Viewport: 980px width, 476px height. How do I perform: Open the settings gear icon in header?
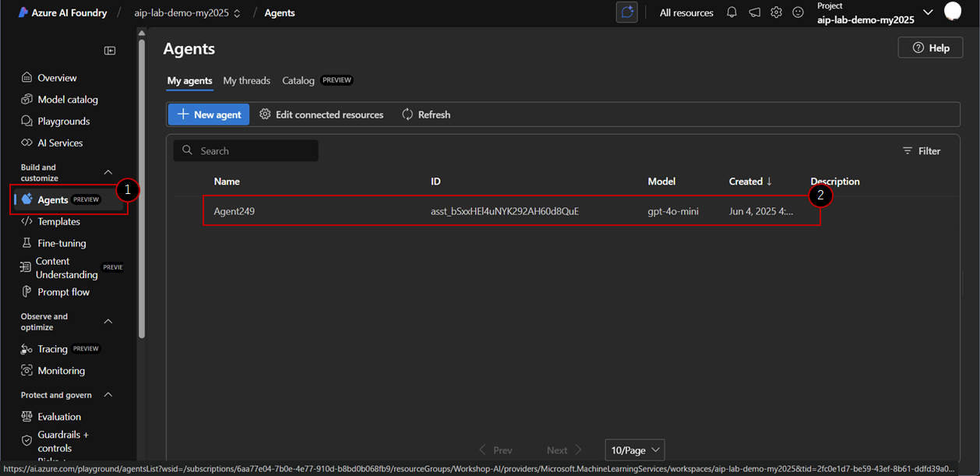click(776, 12)
